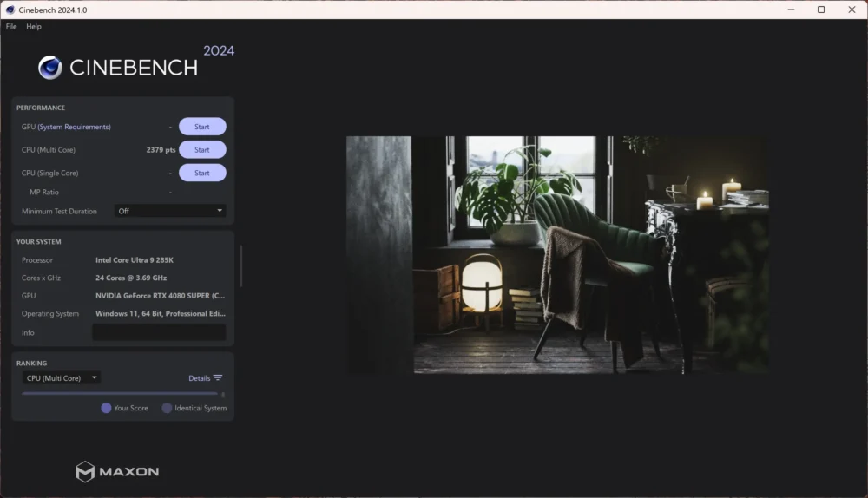Click the rendered room scene image
Screen dimensions: 868x498
pos(557,254)
